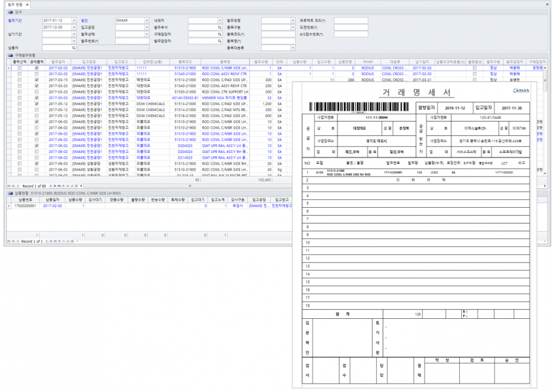
Task: Click magnifier icon in 구매담당자 field
Action: coord(220,34)
